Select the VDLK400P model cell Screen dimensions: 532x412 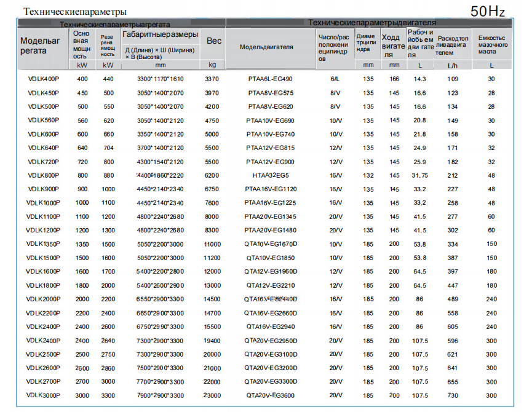[x=43, y=79]
